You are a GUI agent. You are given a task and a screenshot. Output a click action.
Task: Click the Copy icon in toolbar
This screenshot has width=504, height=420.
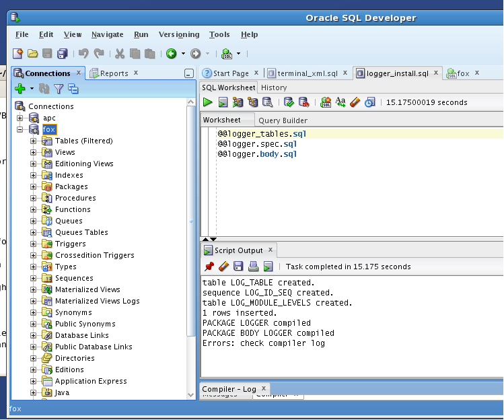pos(135,53)
